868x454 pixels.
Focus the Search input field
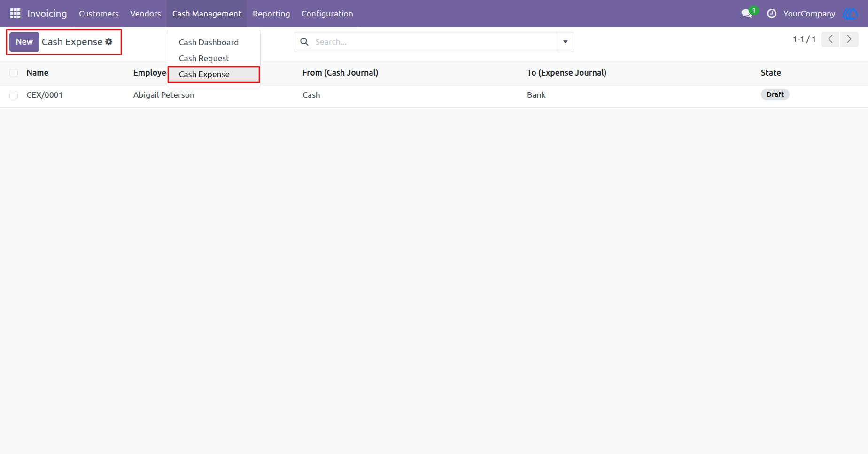[x=434, y=42]
